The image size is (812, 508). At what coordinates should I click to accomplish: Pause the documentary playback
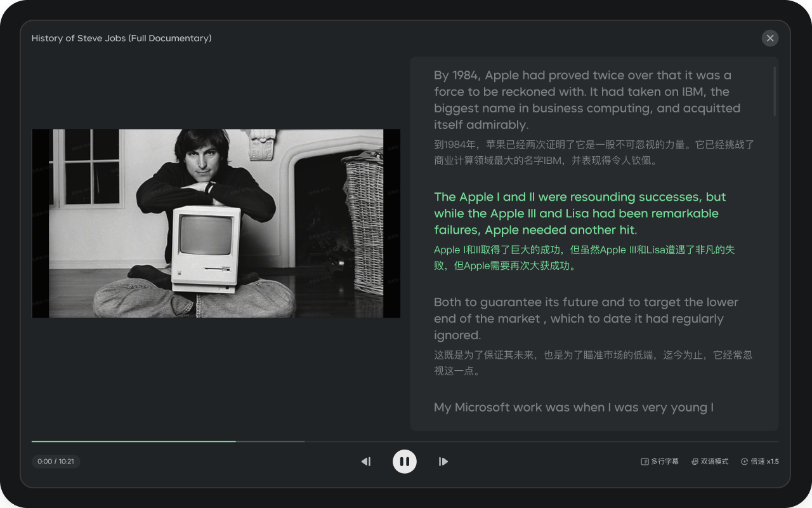tap(405, 462)
